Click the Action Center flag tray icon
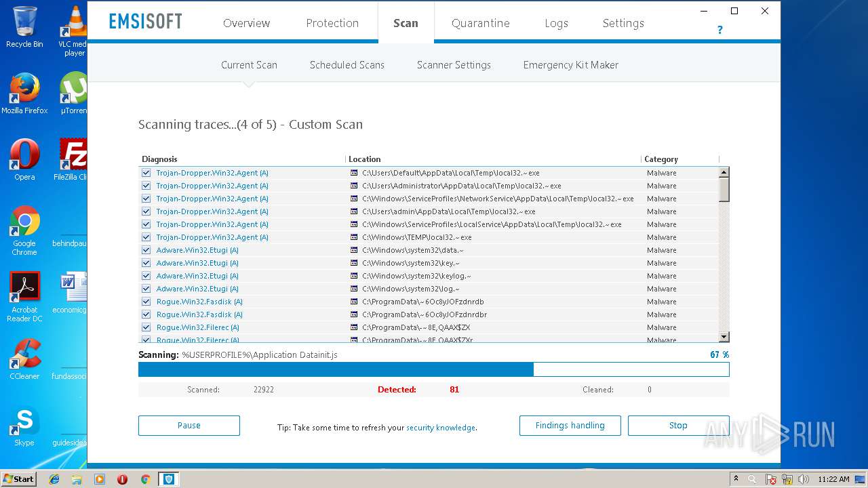 771,479
